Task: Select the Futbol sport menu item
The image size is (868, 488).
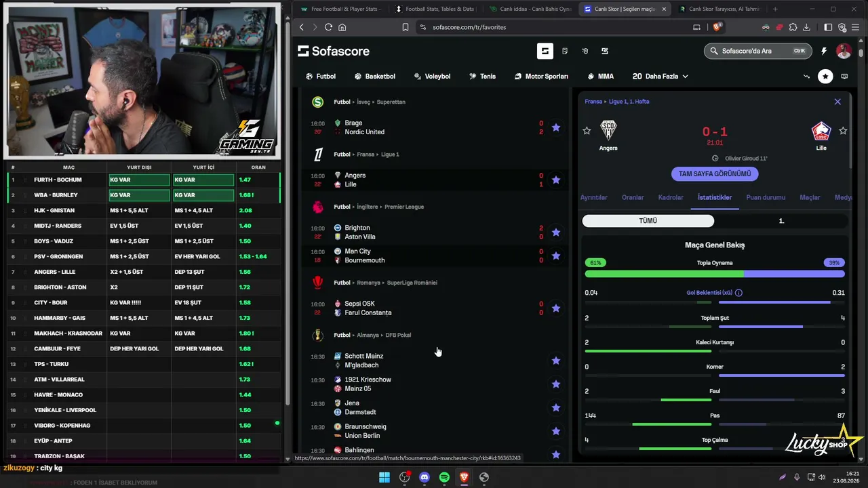Action: tap(321, 77)
